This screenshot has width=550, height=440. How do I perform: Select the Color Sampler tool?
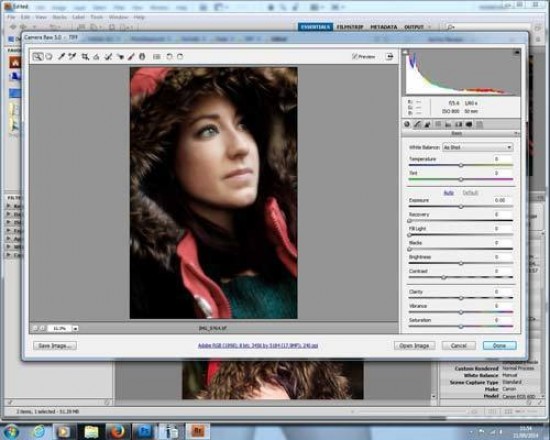pyautogui.click(x=72, y=56)
